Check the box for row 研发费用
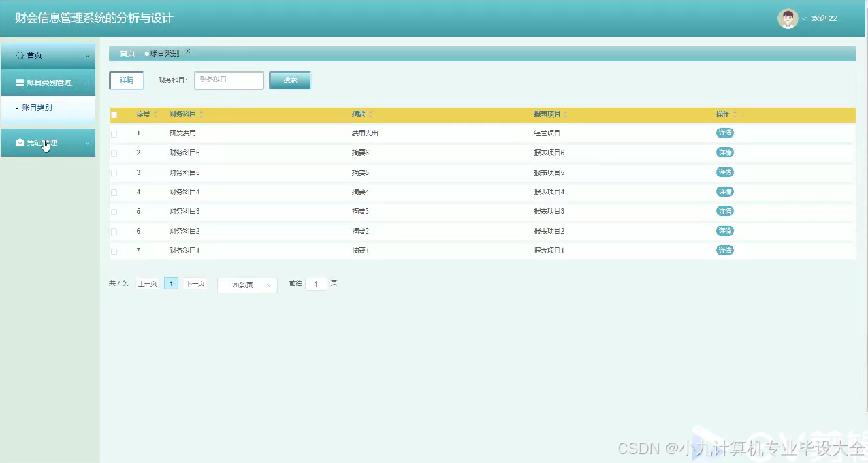This screenshot has width=868, height=463. 114,134
